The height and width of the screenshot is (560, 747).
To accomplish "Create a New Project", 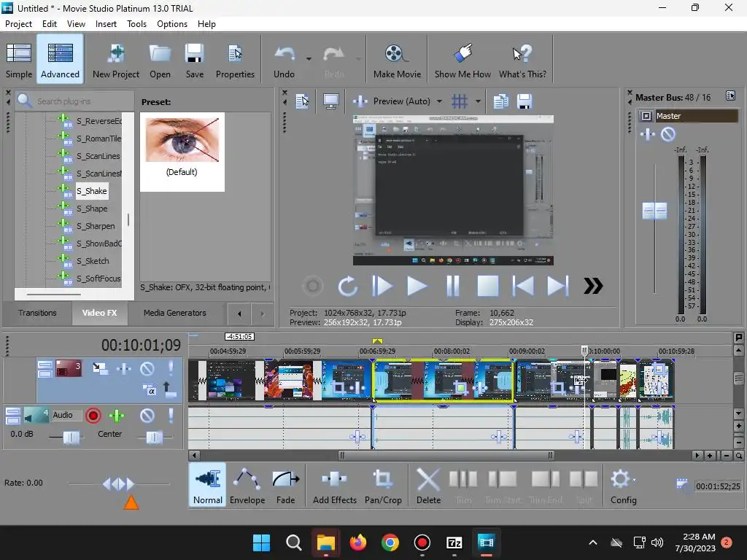I will (x=116, y=60).
